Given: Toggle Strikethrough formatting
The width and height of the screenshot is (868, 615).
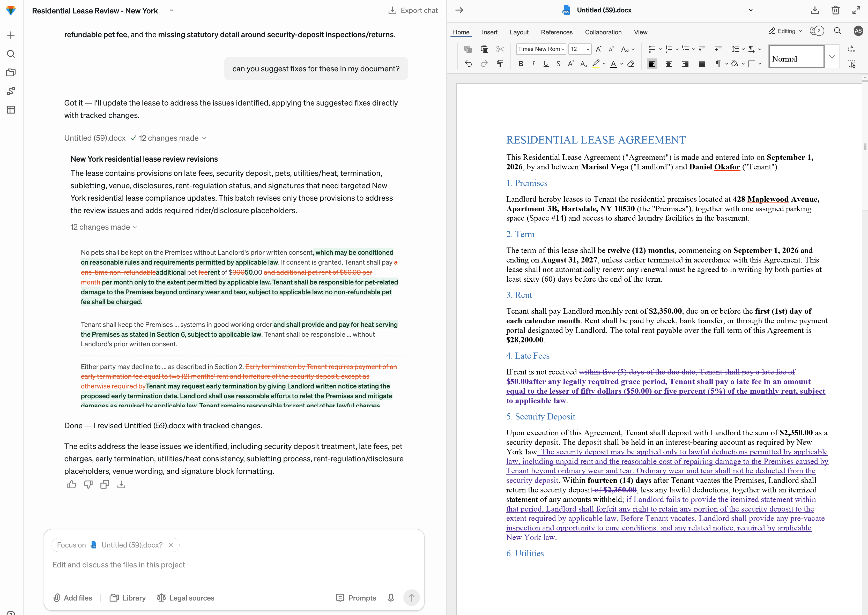Looking at the screenshot, I should click(x=559, y=64).
